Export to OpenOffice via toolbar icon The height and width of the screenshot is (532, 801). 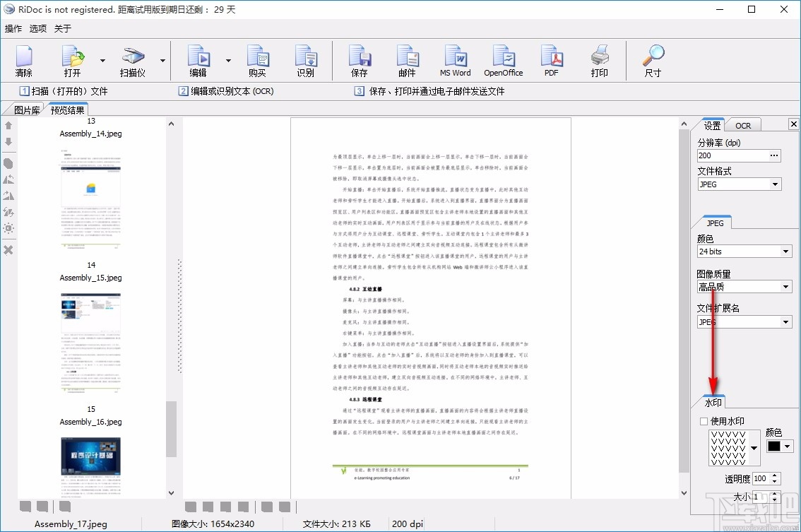(x=503, y=61)
